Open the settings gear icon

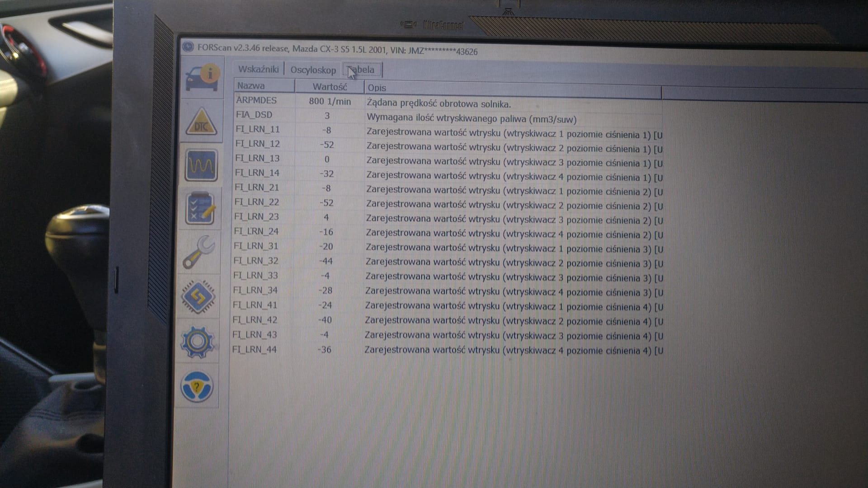click(197, 342)
